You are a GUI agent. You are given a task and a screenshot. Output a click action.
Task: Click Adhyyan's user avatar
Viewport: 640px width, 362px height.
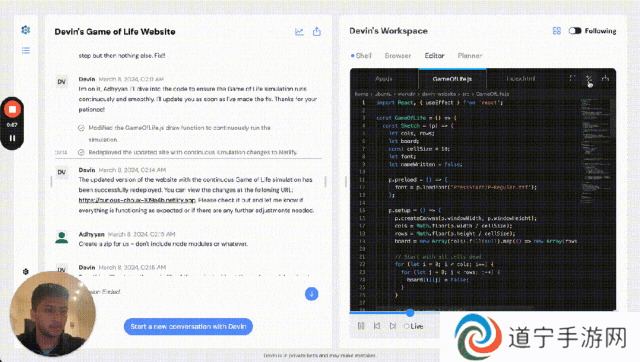point(62,238)
